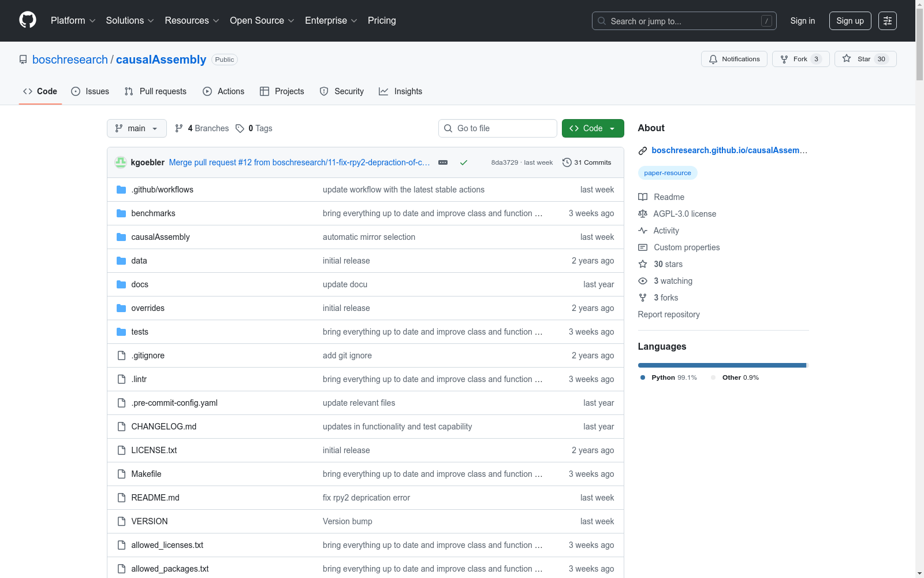The width and height of the screenshot is (924, 578).
Task: Click the causalAssembly folder icon
Action: (121, 237)
